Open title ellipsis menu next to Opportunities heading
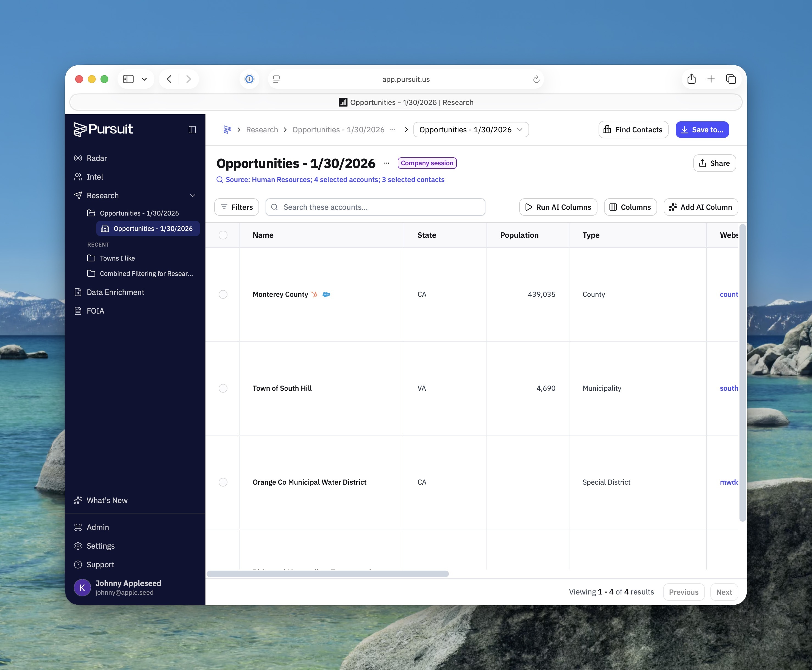Screen dimensions: 812x670 tap(386, 163)
